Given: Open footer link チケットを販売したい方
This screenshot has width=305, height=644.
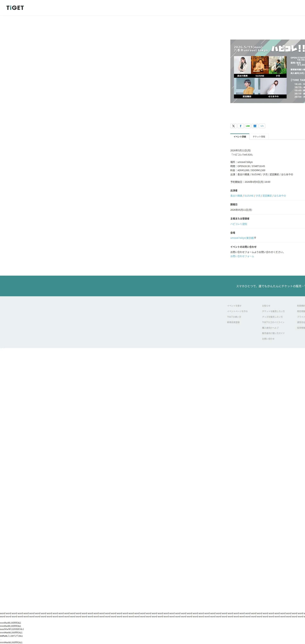Looking at the screenshot, I should click(x=273, y=311).
